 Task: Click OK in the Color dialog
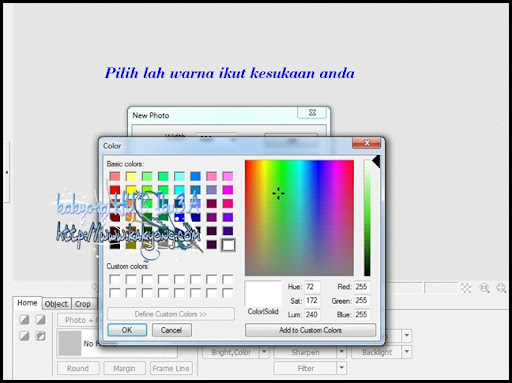127,330
